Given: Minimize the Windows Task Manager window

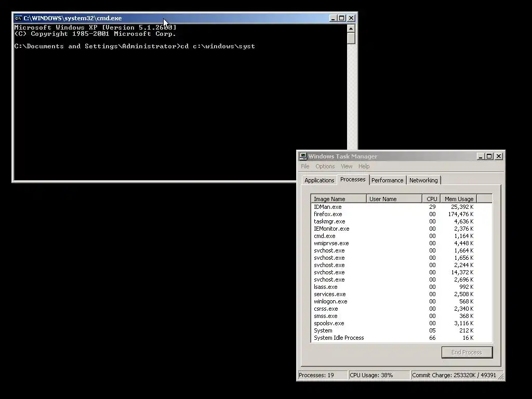Looking at the screenshot, I should (481, 156).
